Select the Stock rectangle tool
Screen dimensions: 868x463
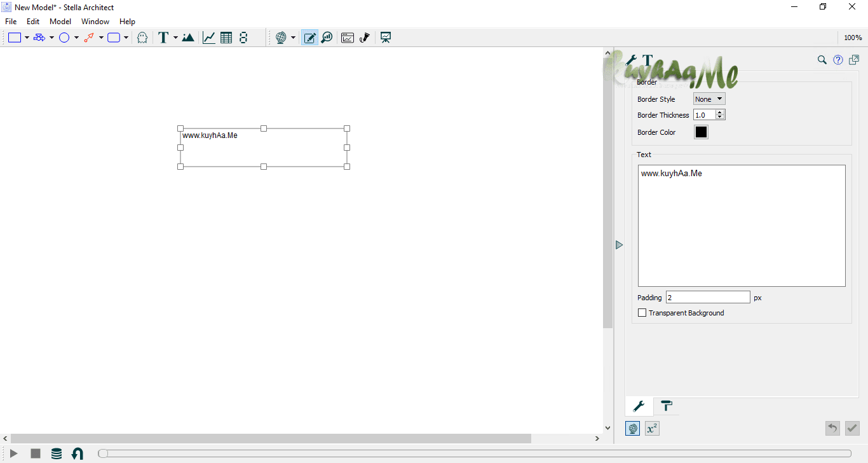pyautogui.click(x=15, y=38)
